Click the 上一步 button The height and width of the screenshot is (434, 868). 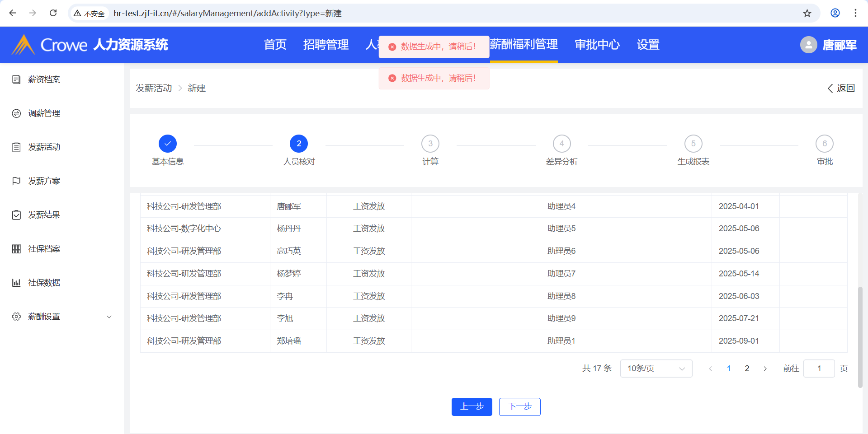[x=472, y=406]
